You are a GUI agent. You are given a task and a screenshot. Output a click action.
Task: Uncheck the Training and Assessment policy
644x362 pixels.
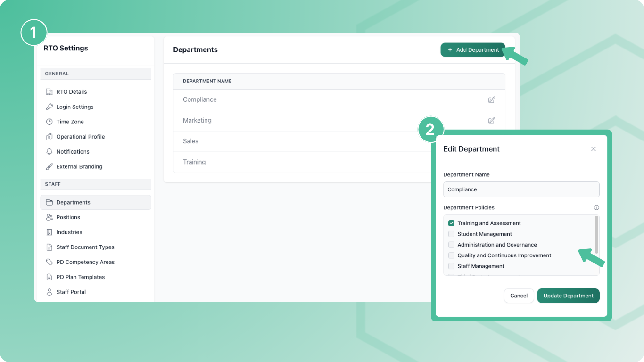click(451, 223)
